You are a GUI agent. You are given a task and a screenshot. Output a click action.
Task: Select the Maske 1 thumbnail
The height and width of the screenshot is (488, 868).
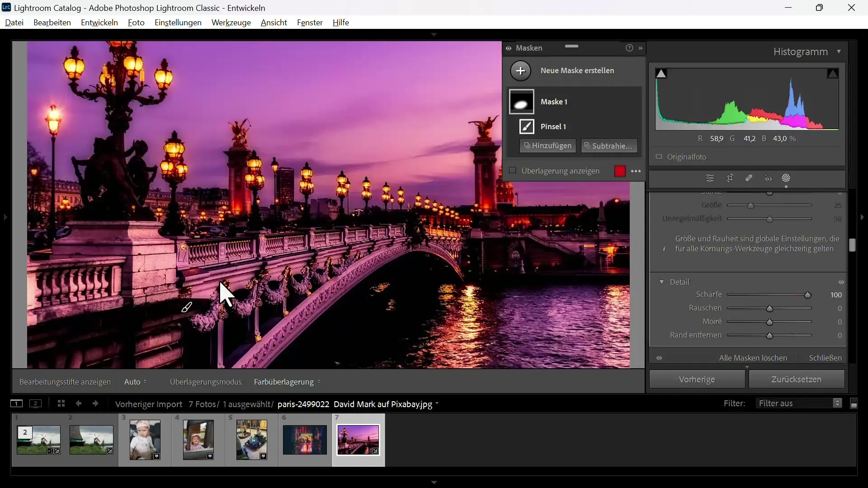(x=522, y=102)
